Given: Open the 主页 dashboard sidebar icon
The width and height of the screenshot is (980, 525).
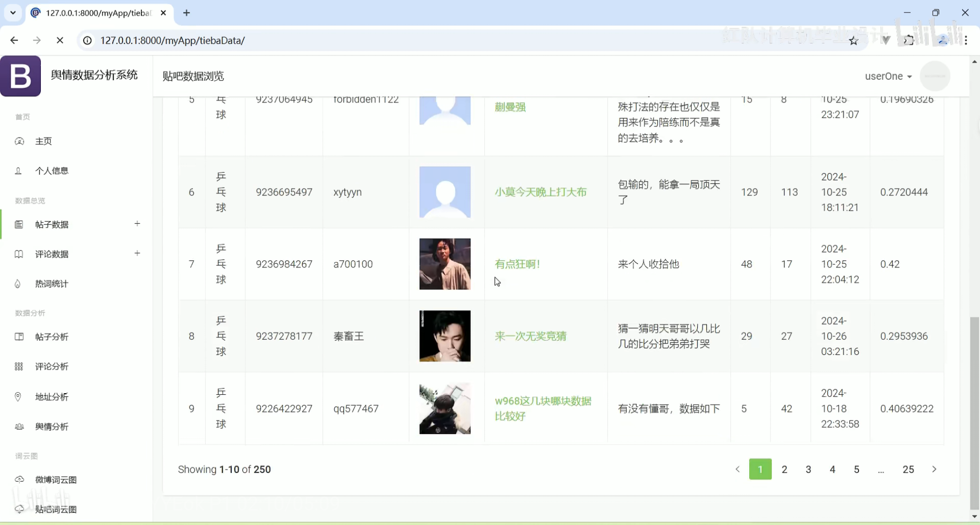Looking at the screenshot, I should (19, 141).
